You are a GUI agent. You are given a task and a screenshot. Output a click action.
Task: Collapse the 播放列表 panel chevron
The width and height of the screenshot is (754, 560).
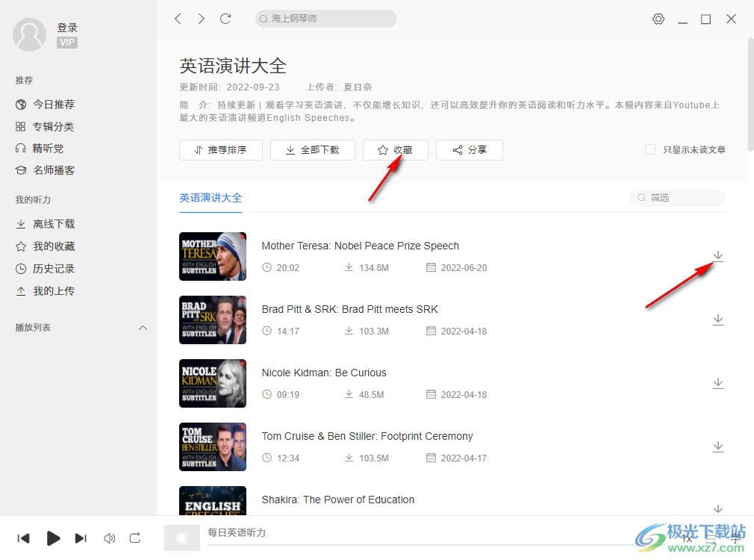143,327
